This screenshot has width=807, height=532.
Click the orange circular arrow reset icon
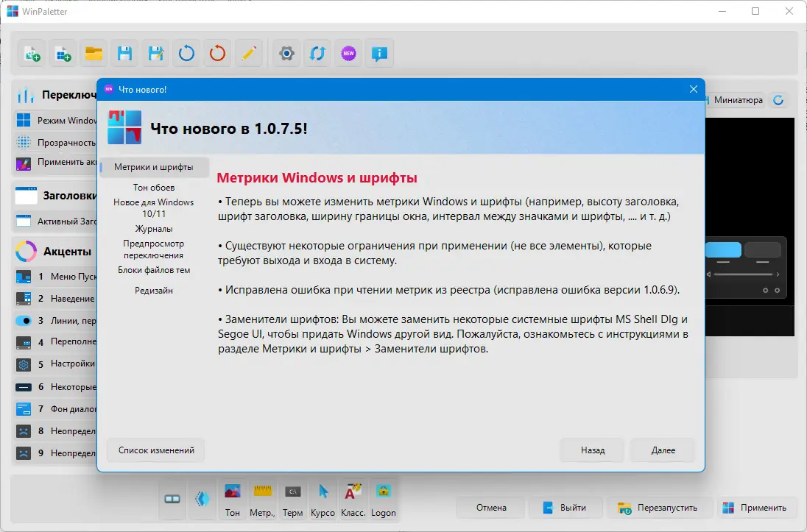tap(217, 54)
